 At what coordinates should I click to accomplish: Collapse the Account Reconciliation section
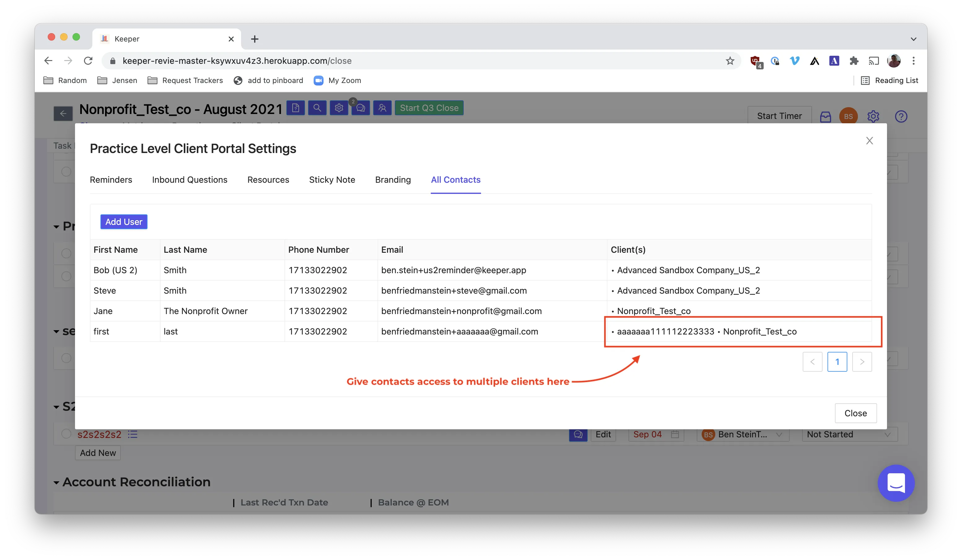pos(56,483)
